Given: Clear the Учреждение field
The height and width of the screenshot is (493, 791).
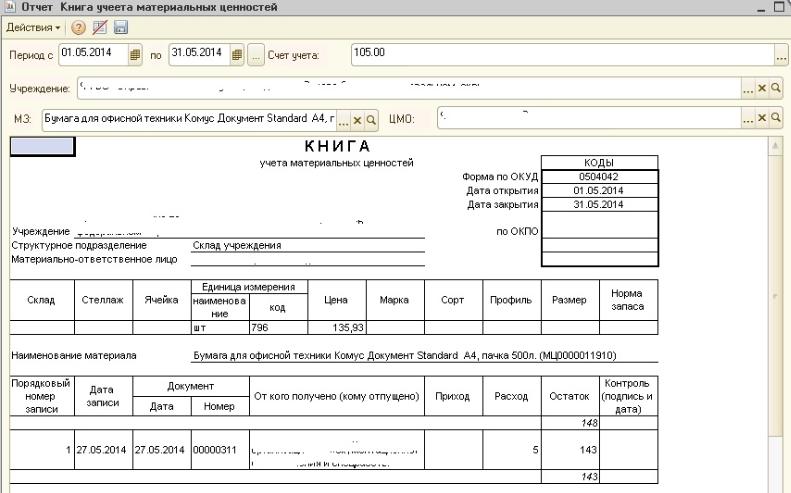Looking at the screenshot, I should pos(761,88).
